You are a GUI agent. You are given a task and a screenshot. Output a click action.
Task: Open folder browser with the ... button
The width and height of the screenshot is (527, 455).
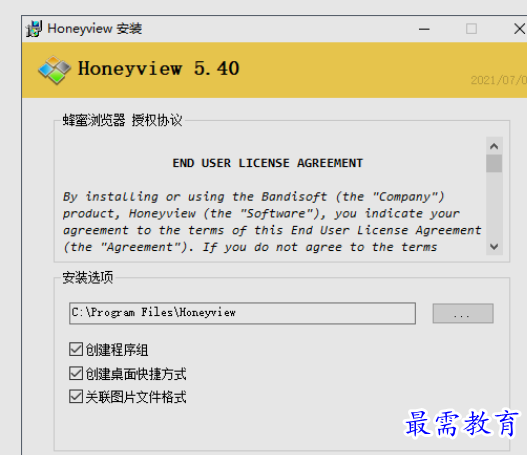(463, 314)
